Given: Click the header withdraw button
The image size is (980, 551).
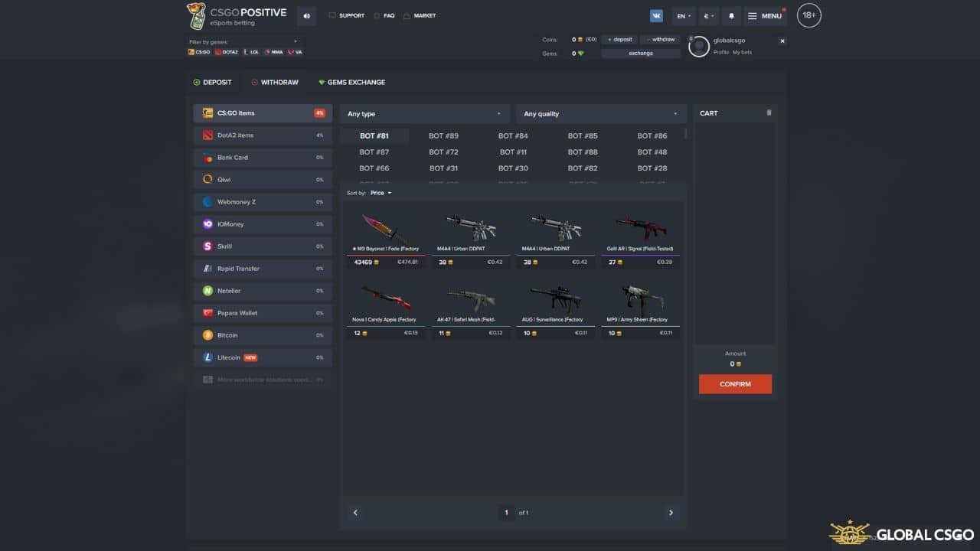Looking at the screenshot, I should click(x=660, y=39).
